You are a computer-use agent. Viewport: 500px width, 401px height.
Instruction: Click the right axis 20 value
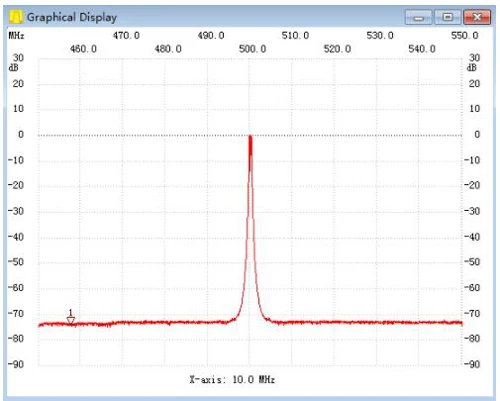click(475, 83)
